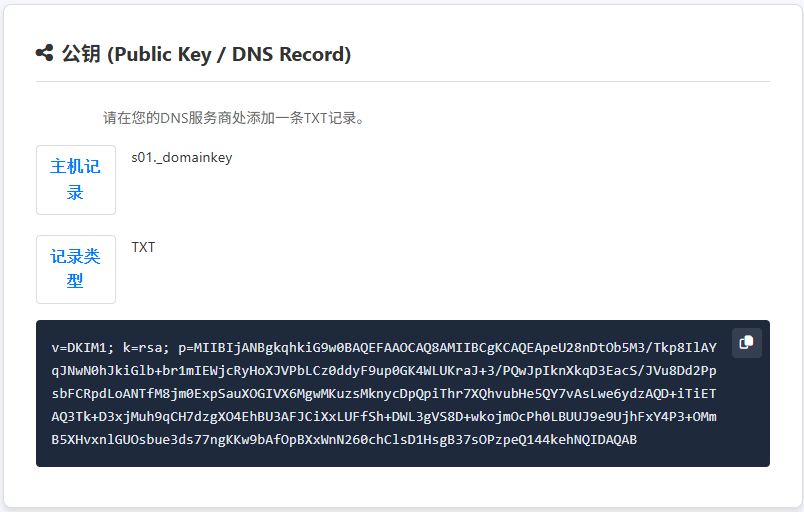Click the 记录类型 label box
Viewport: 804px width, 512px height.
click(x=76, y=269)
